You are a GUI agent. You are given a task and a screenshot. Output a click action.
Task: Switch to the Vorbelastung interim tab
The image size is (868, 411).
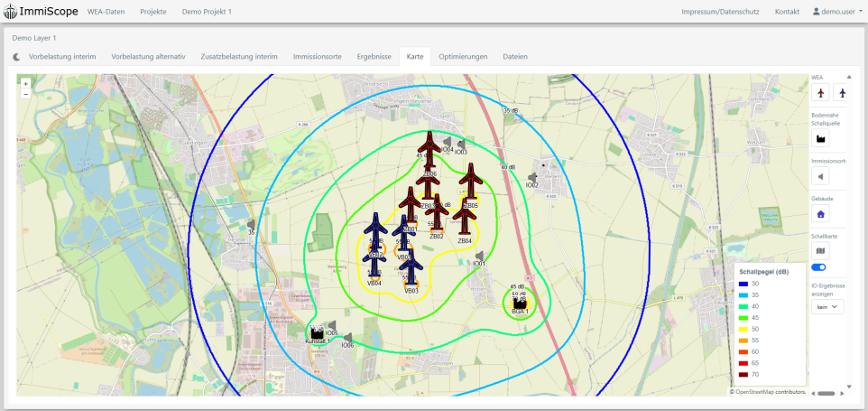pos(62,57)
